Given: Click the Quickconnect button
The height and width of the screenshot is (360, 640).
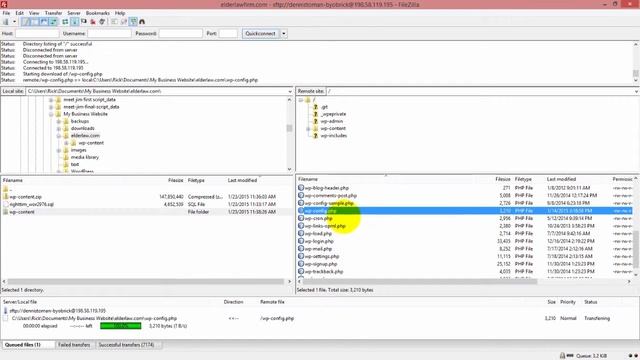Looking at the screenshot, I should click(x=260, y=33).
